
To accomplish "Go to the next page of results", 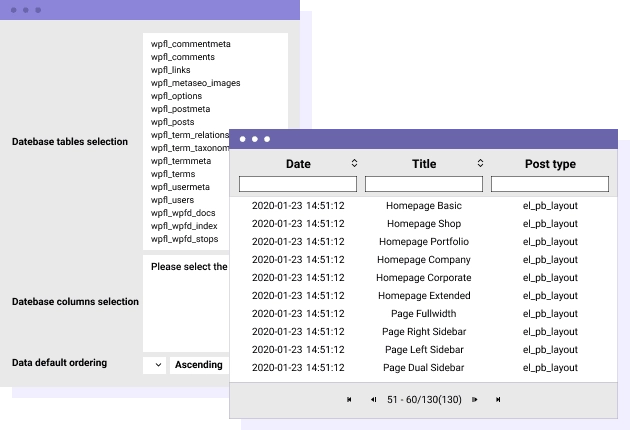I will click(x=475, y=399).
